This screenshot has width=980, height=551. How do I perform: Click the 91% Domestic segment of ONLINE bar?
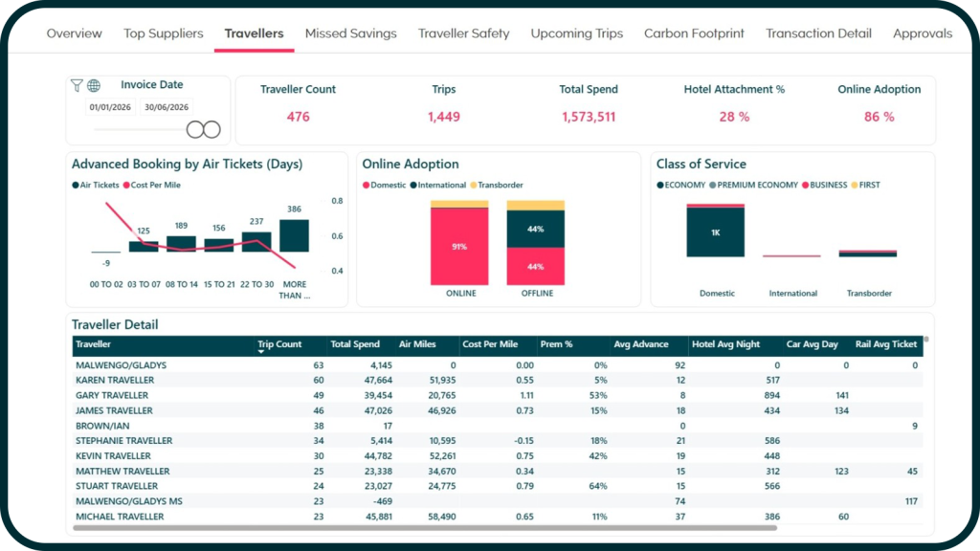click(459, 246)
